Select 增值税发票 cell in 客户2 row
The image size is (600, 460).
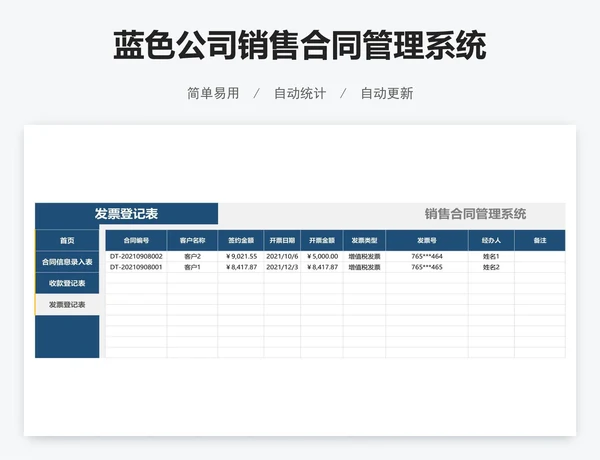click(364, 256)
